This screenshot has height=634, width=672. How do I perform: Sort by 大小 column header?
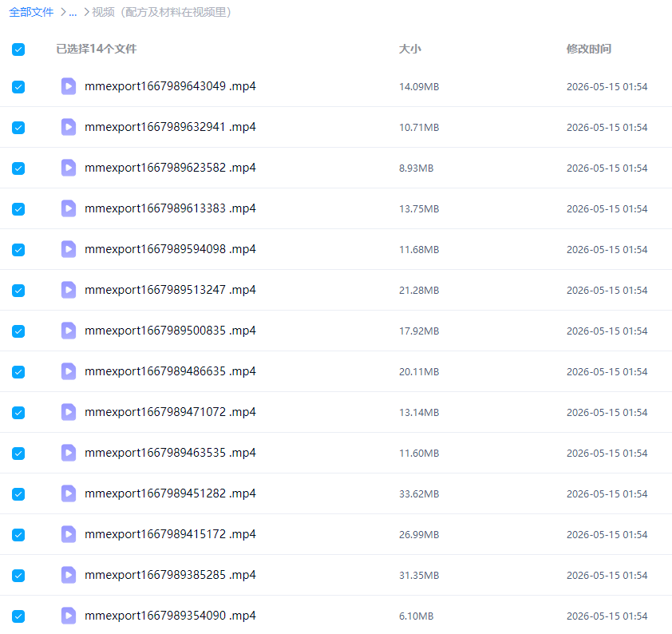(410, 49)
